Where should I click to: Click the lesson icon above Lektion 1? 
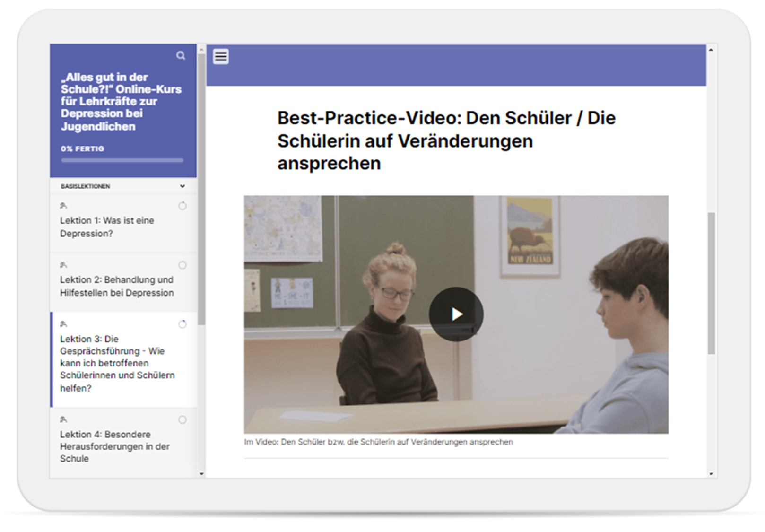click(x=63, y=206)
